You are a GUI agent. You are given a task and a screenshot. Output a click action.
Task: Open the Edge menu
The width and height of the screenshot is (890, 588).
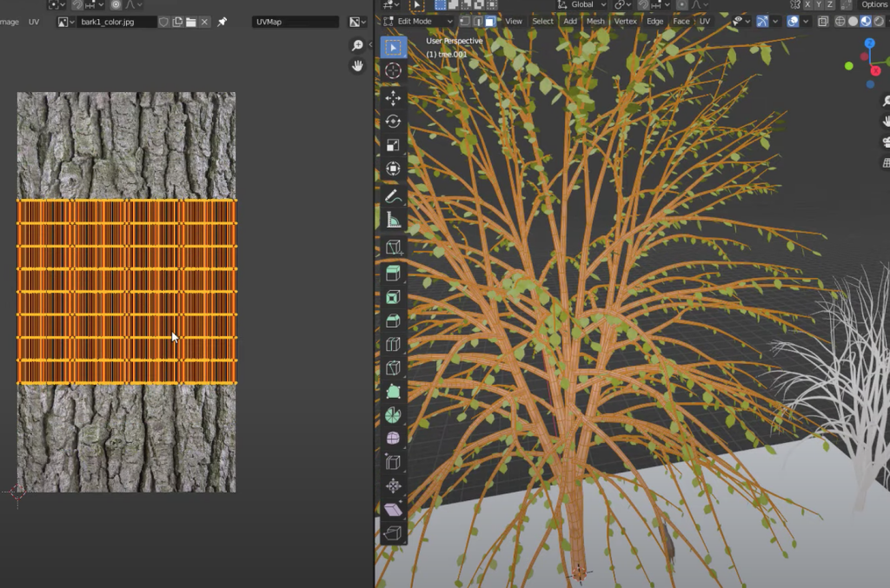pos(655,21)
